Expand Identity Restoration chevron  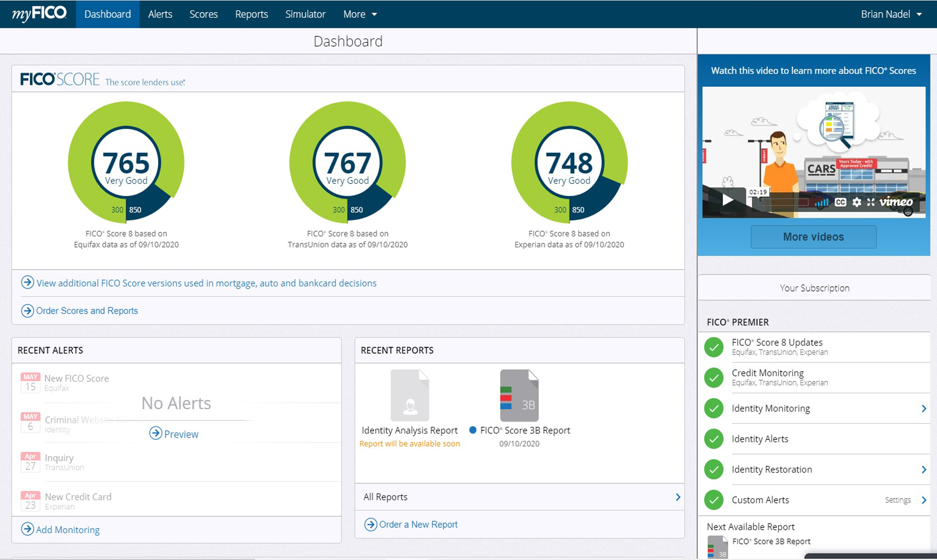(x=924, y=469)
